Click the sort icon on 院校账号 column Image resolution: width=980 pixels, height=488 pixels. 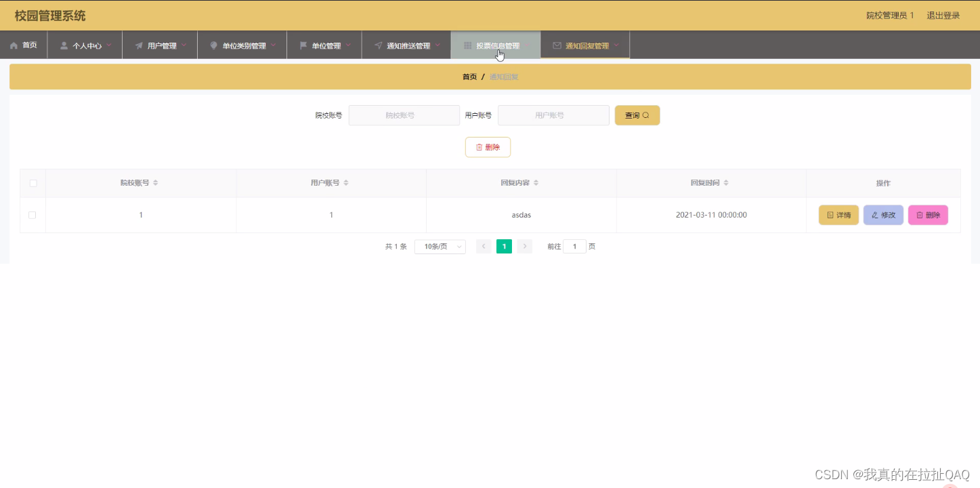pyautogui.click(x=155, y=183)
